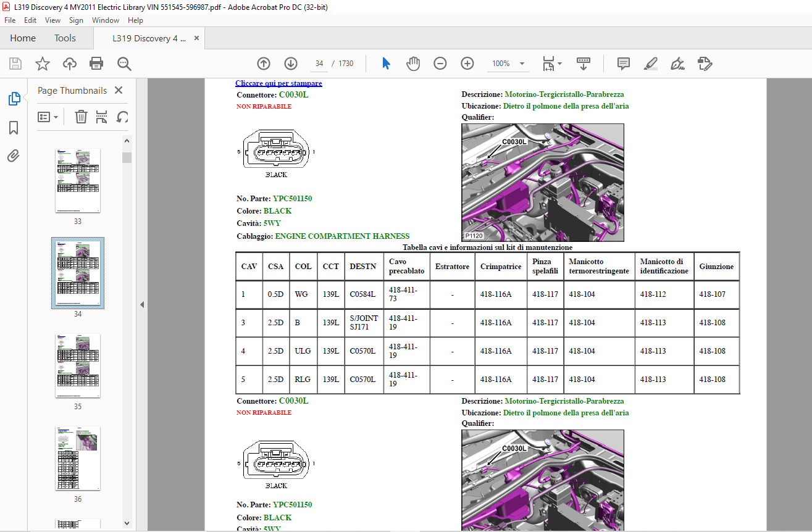812x532 pixels.
Task: Click the upload to cloud icon
Action: (70, 64)
